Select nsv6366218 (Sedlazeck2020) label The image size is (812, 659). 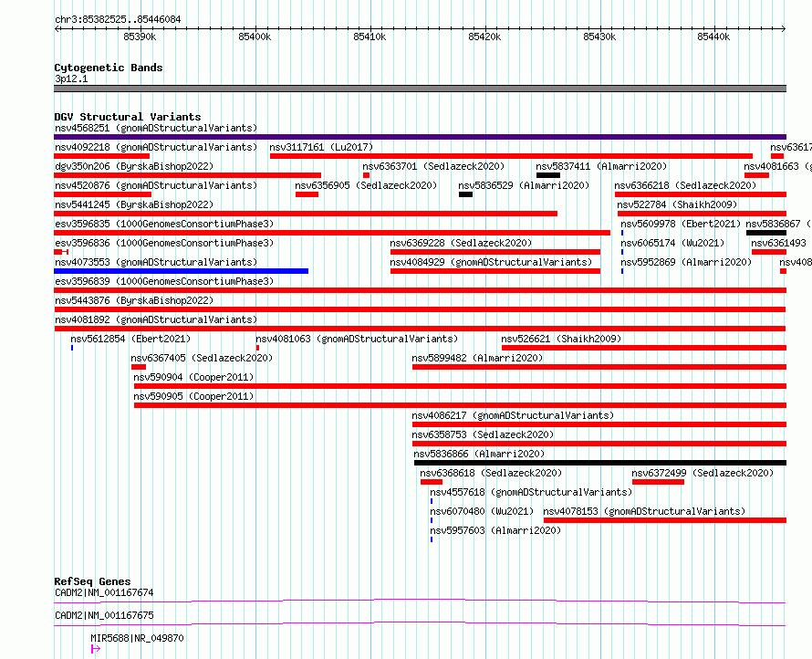[685, 185]
